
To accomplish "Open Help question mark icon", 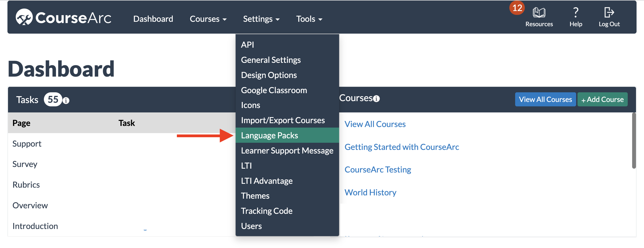I will click(576, 12).
